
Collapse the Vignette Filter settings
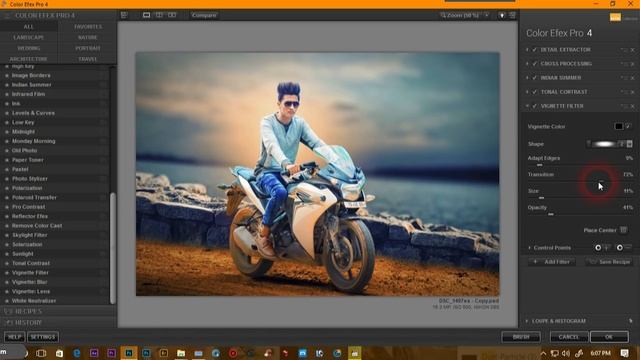(x=527, y=106)
